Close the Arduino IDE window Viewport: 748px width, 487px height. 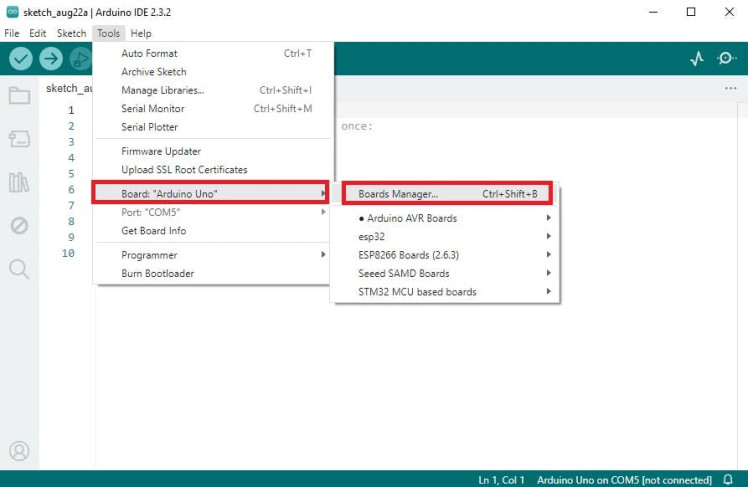(729, 12)
